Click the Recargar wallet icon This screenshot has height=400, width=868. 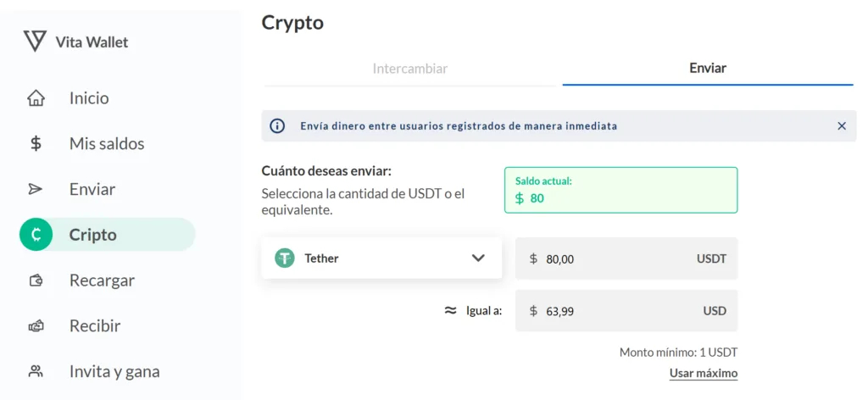point(36,281)
